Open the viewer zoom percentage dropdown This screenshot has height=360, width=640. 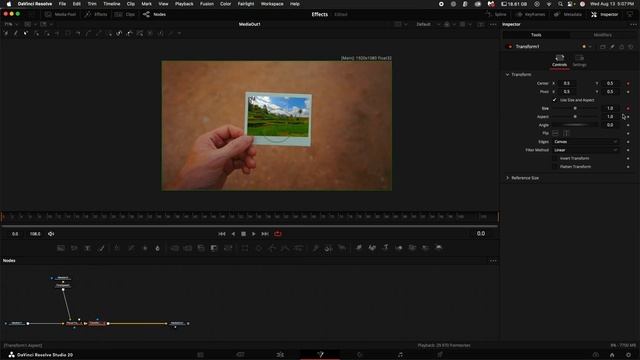11,24
